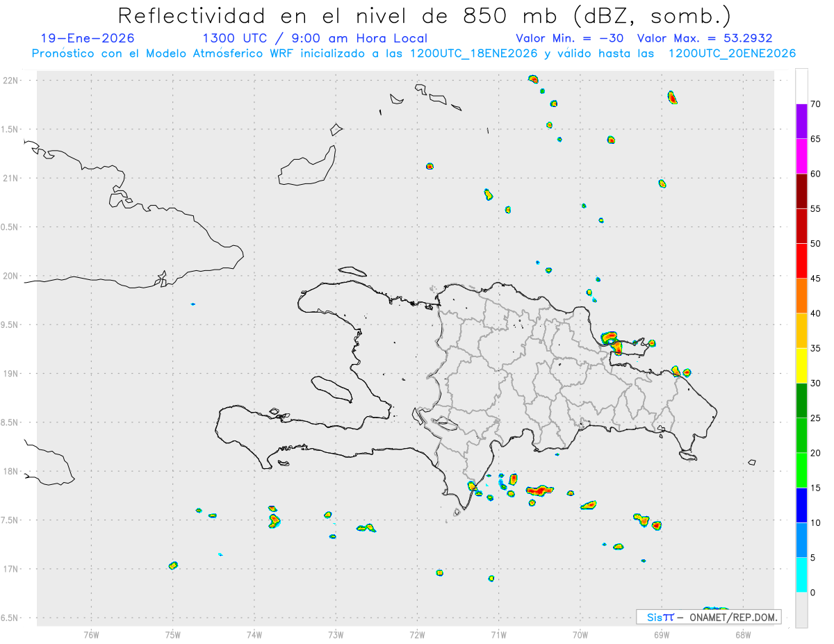Click the longitude axis label "70W"
Screen dimensions: 834x644
580,634
